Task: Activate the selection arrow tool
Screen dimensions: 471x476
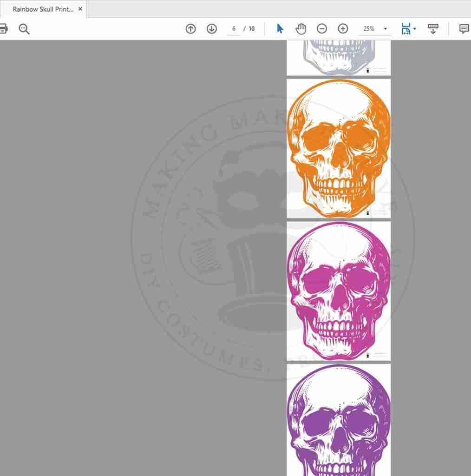Action: pyautogui.click(x=280, y=29)
